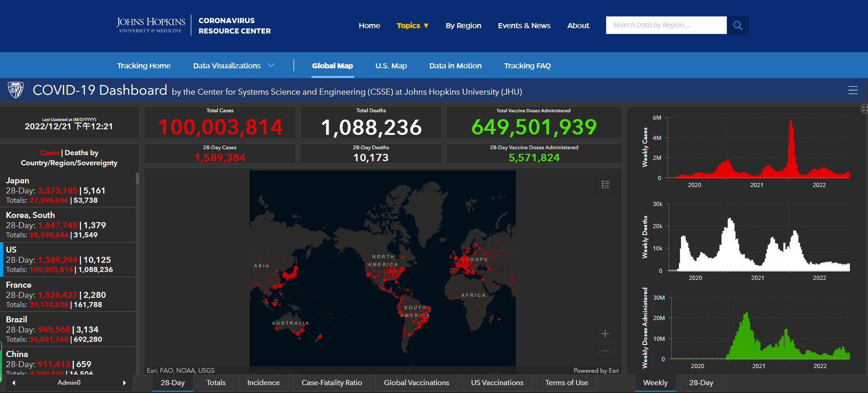Sort country list by Cases
868x393 pixels.
(x=49, y=153)
